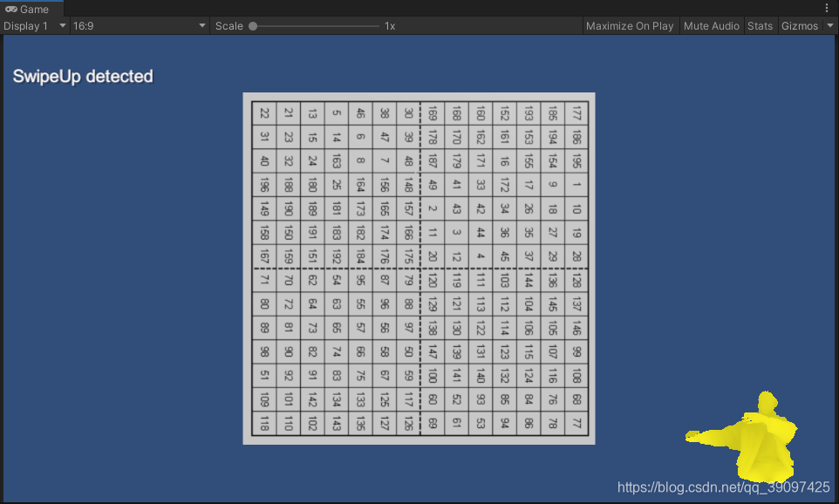Click grid cell numbered 1 on the right edge
Image resolution: width=839 pixels, height=504 pixels.
pos(576,185)
